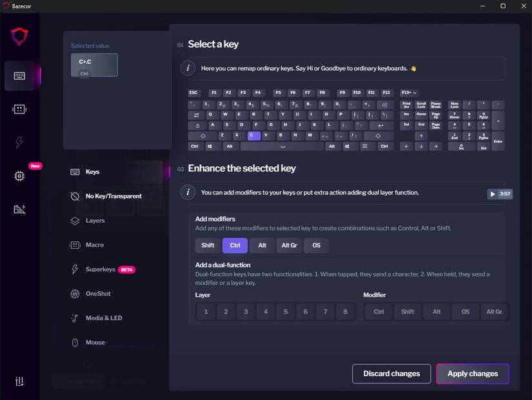Disable the Ctrl modifier
The height and width of the screenshot is (400, 532).
pos(234,245)
